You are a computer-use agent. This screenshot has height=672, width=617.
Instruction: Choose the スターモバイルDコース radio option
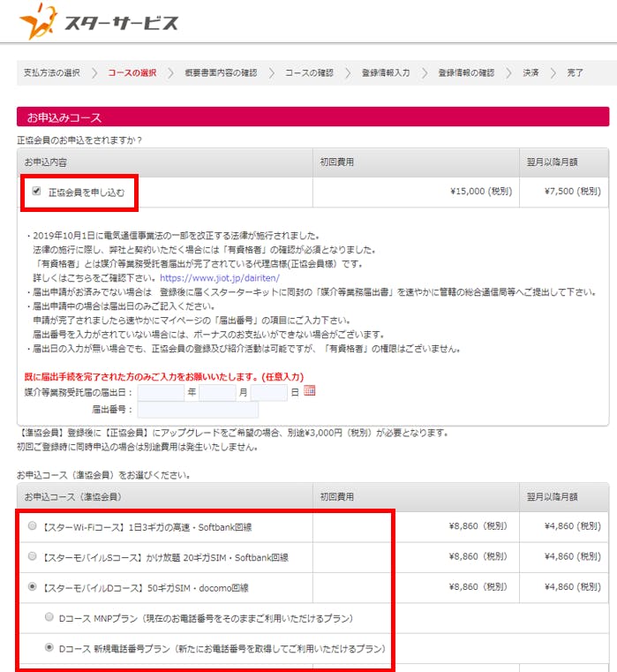(x=33, y=586)
